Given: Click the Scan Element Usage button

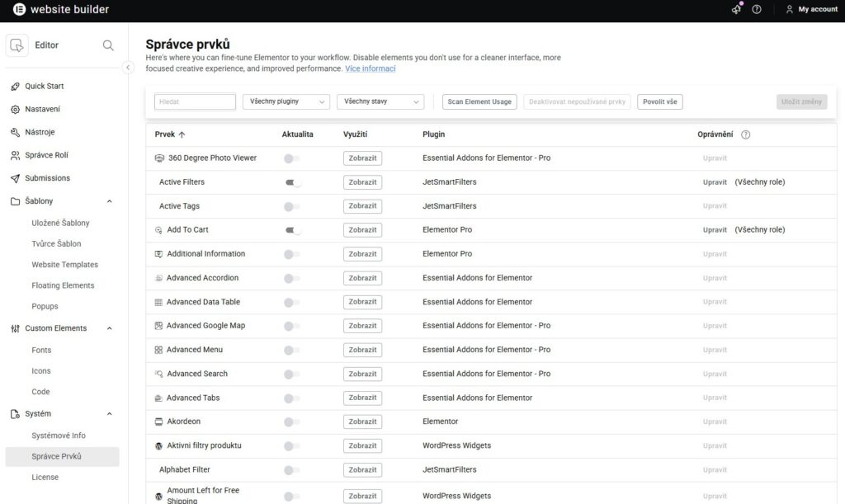Looking at the screenshot, I should 479,101.
